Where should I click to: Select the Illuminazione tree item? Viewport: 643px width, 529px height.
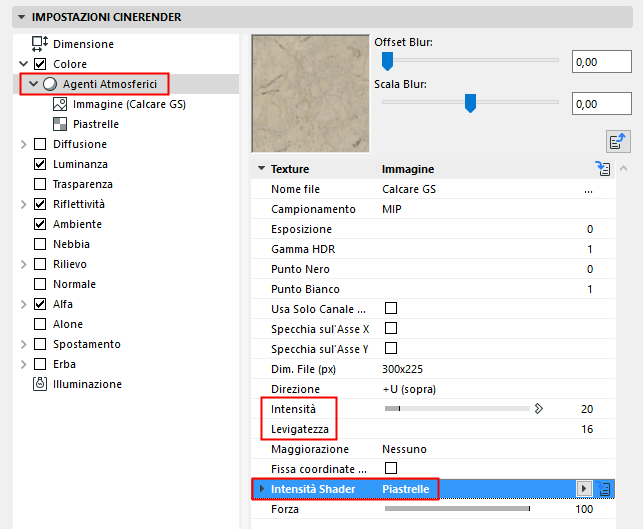(87, 384)
